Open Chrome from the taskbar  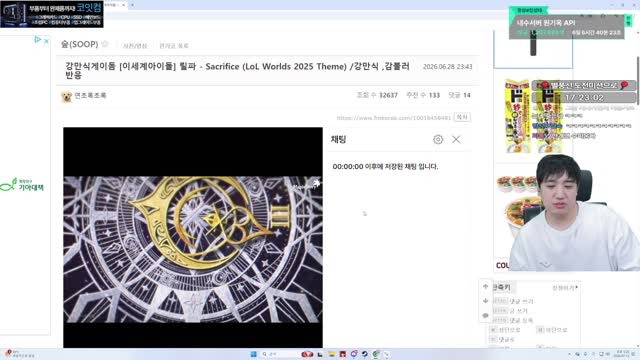coord(376,354)
